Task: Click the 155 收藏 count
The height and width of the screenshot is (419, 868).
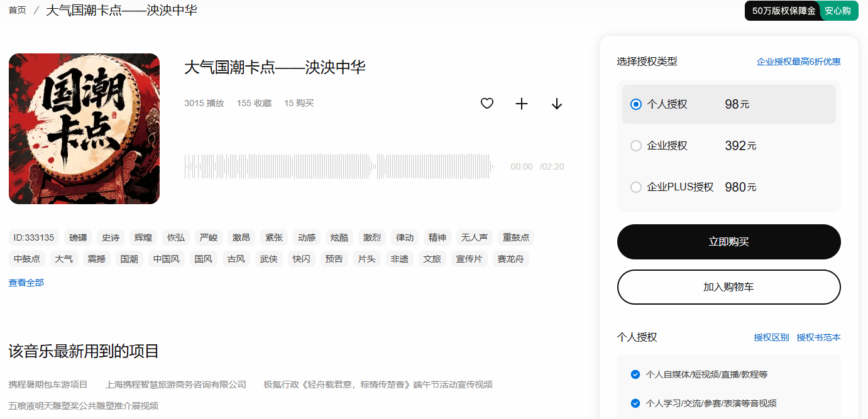Action: (254, 103)
